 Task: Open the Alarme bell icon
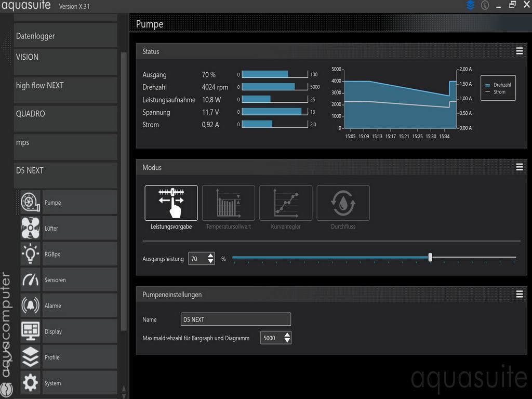tap(30, 305)
